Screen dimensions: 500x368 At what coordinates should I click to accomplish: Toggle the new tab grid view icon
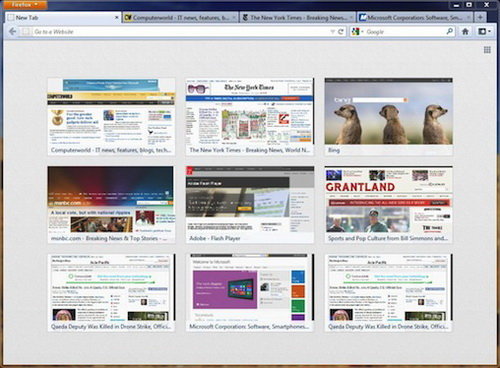point(487,50)
